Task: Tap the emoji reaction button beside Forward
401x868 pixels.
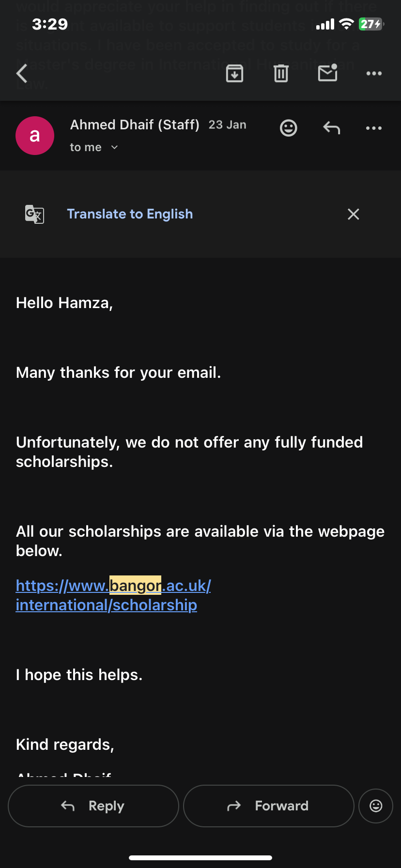Action: pos(376,806)
